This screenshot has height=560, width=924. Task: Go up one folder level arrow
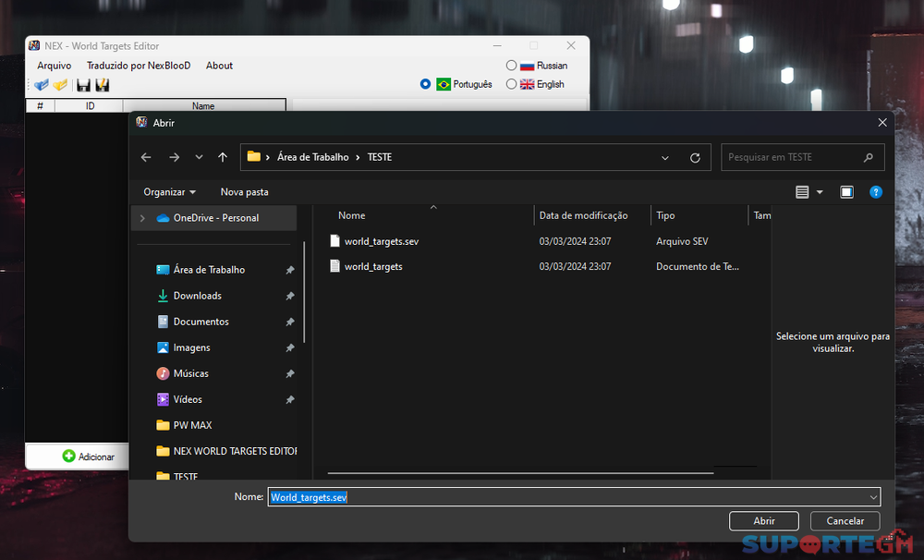(223, 158)
